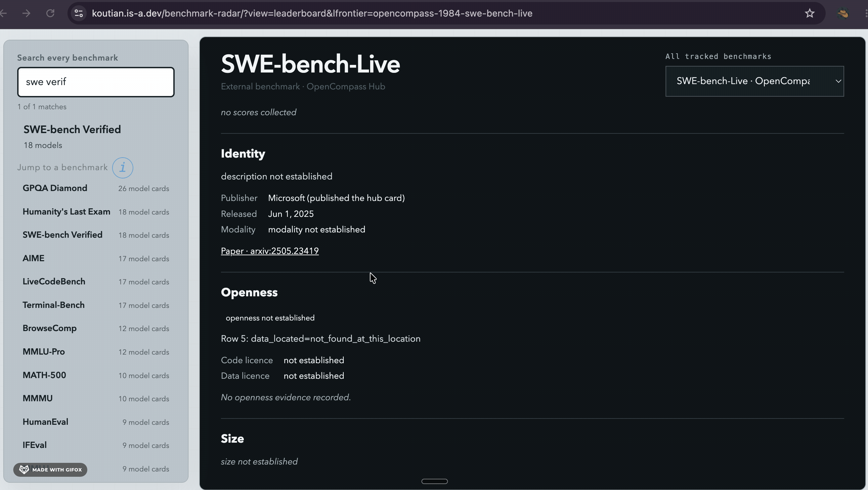Jump to the MMMU benchmark

[x=96, y=399]
